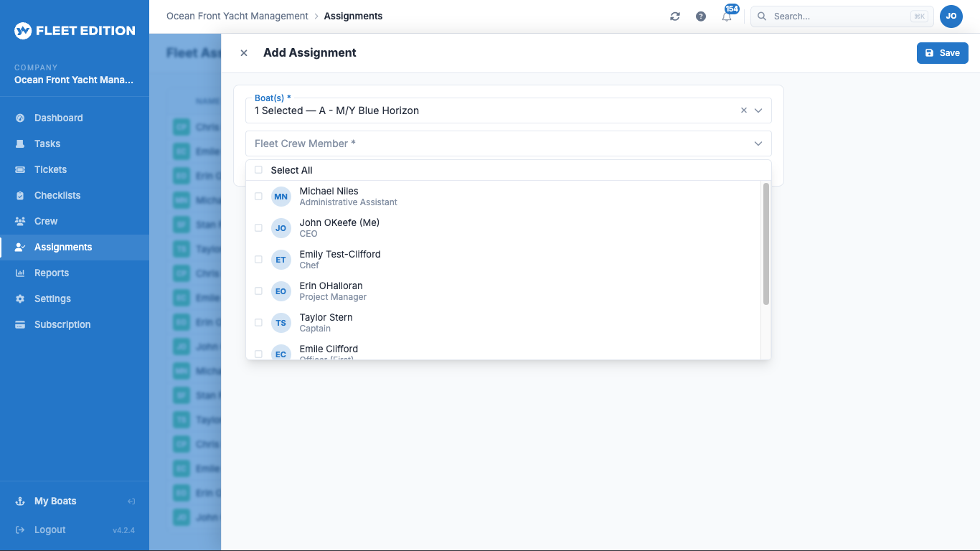Check the Michael Niles checkbox
Viewport: 980px width, 551px height.
click(x=259, y=197)
